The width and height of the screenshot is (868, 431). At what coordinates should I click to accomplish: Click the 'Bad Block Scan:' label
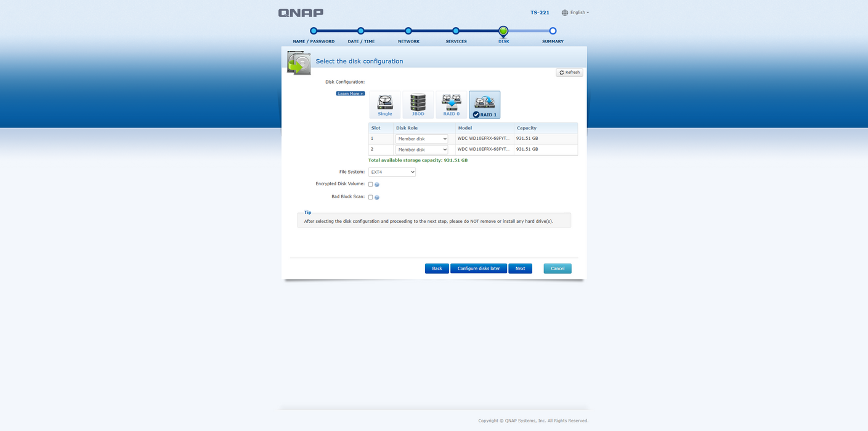[348, 196]
